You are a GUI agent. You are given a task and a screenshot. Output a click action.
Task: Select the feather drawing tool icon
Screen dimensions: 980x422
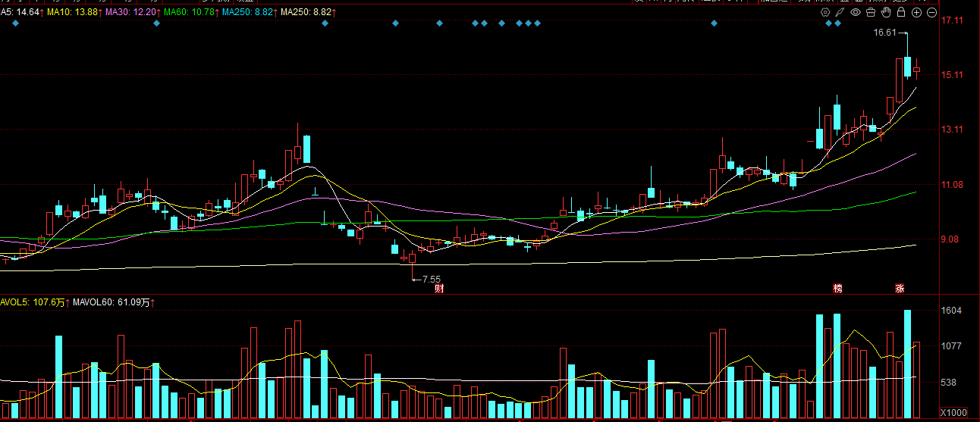[840, 13]
